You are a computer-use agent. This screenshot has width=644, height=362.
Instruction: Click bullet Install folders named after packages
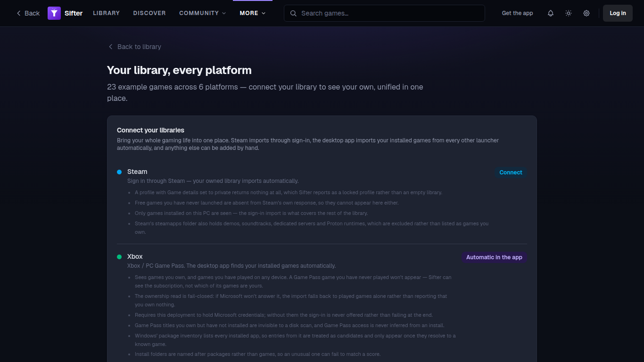(x=257, y=354)
